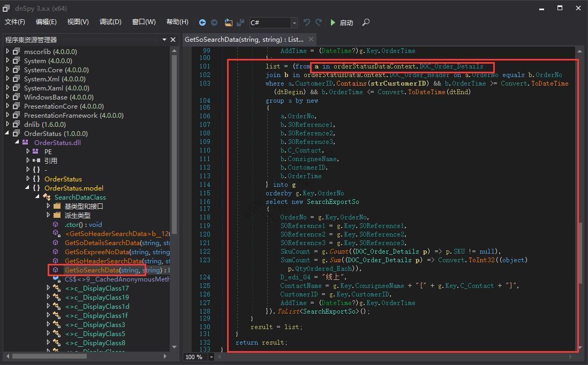Click the navigate forward arrow icon
This screenshot has width=588, height=365.
[x=214, y=22]
